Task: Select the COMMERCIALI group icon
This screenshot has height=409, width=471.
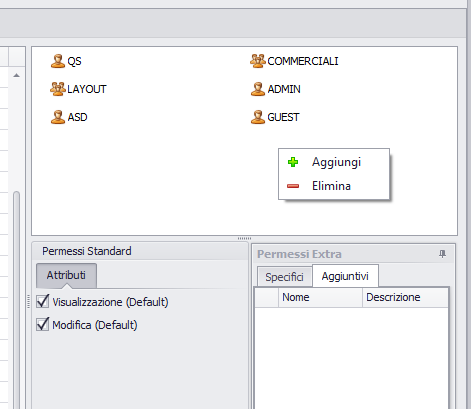Action: pyautogui.click(x=258, y=61)
